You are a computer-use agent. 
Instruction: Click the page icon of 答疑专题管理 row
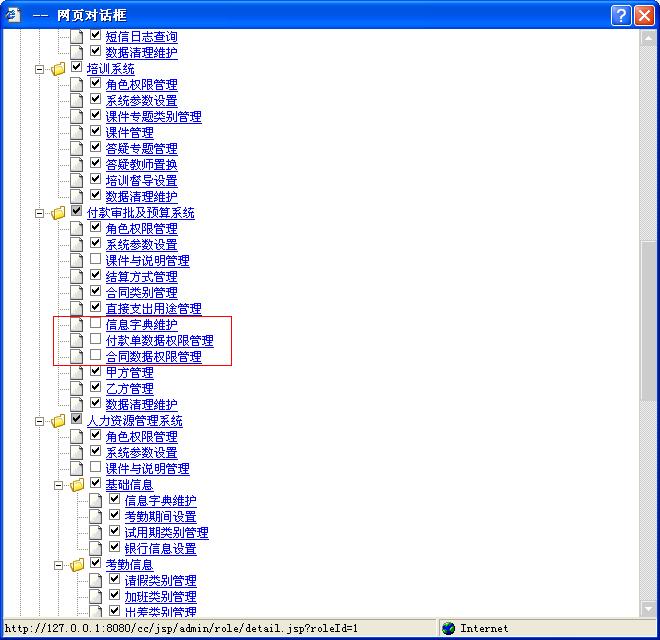(x=77, y=149)
